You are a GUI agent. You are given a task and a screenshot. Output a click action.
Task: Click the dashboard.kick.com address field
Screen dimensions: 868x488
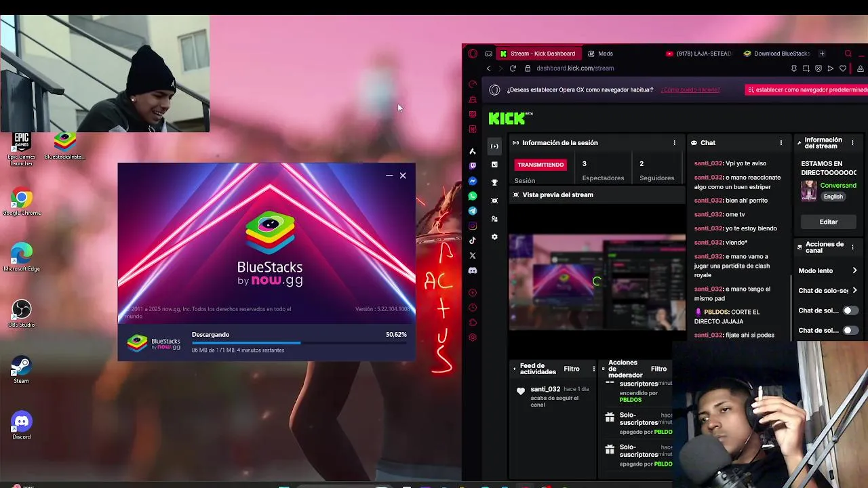[x=575, y=68]
